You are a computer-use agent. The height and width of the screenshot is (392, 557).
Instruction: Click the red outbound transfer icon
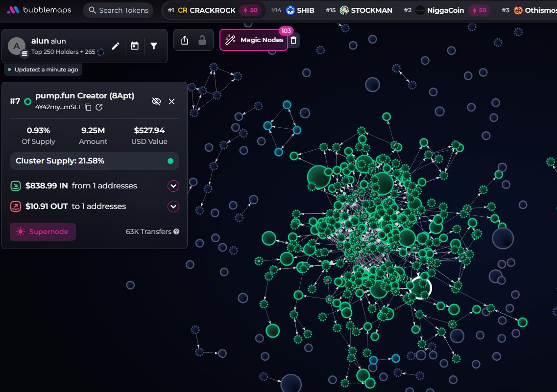pos(16,207)
